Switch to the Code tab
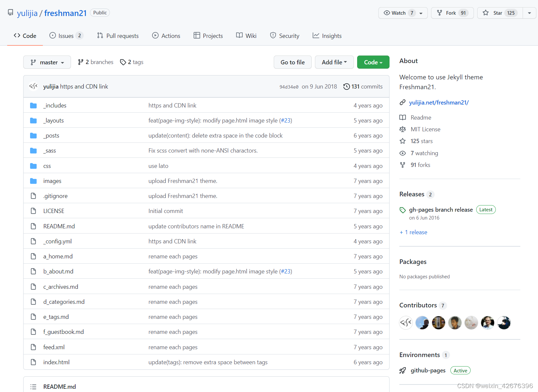Image resolution: width=538 pixels, height=392 pixels. [x=25, y=36]
